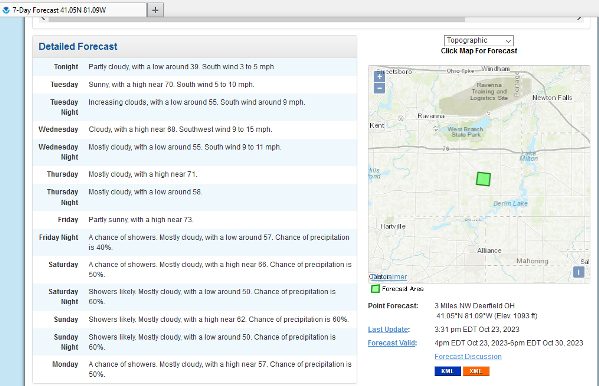Screen dimensions: 599x386
Task: Click the right arrow of horizontal scrollbar
Action: pyautogui.click(x=580, y=18)
